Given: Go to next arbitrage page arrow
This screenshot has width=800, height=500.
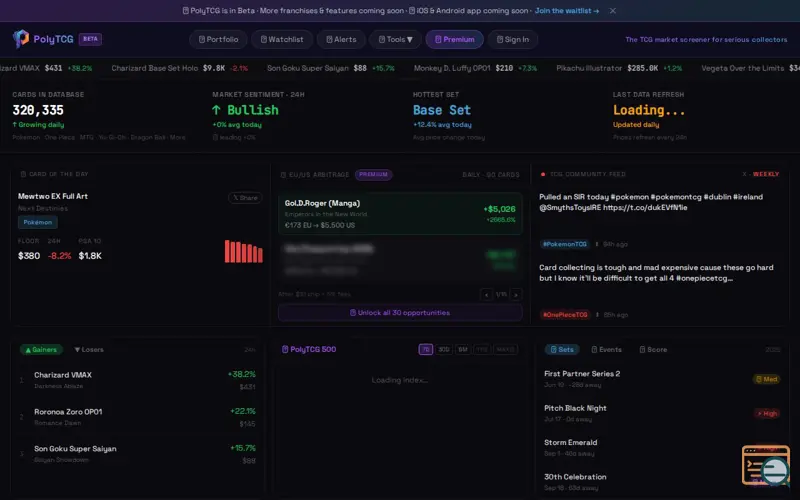Looking at the screenshot, I should click(516, 294).
